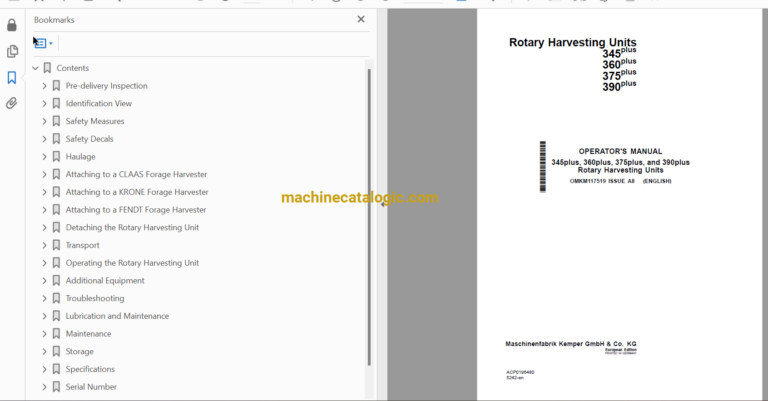Open the Contents bookmark
This screenshot has height=401, width=768.
coord(72,68)
